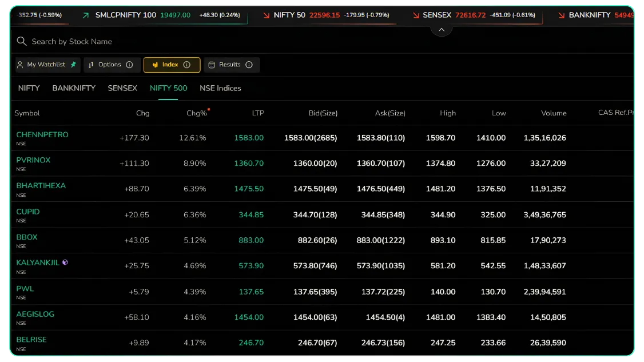Click BHARTIHEXA ask 1476.50(449)
The width and height of the screenshot is (644, 362).
pos(381,189)
